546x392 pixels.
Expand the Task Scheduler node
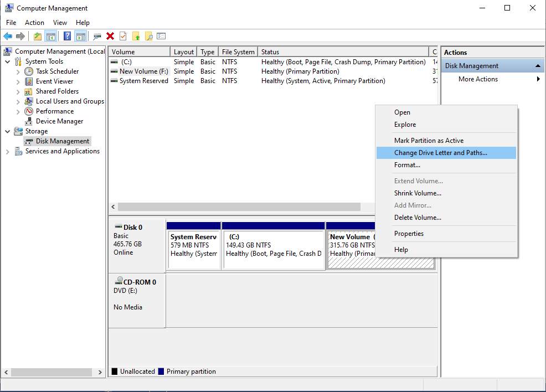18,72
